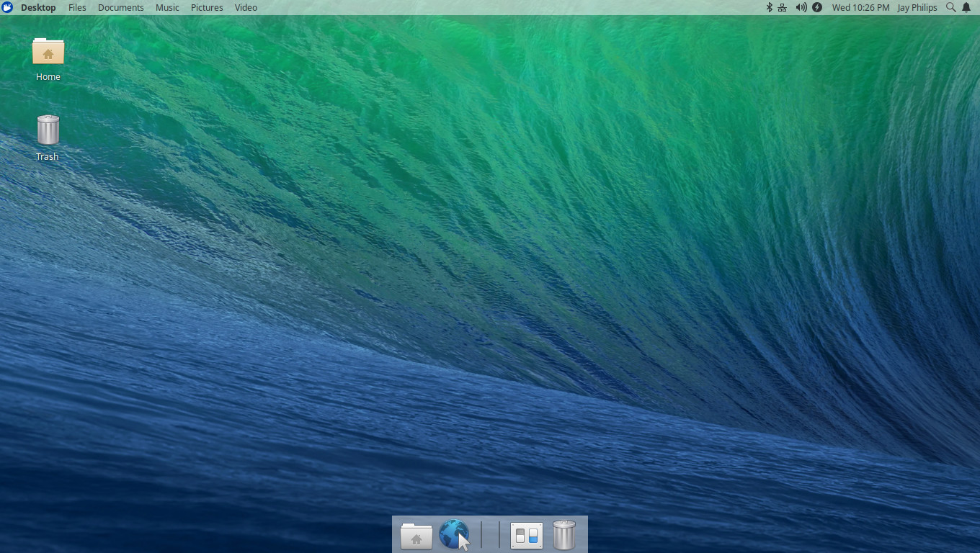The image size is (980, 553).
Task: Open the wired network indicator
Action: click(783, 7)
